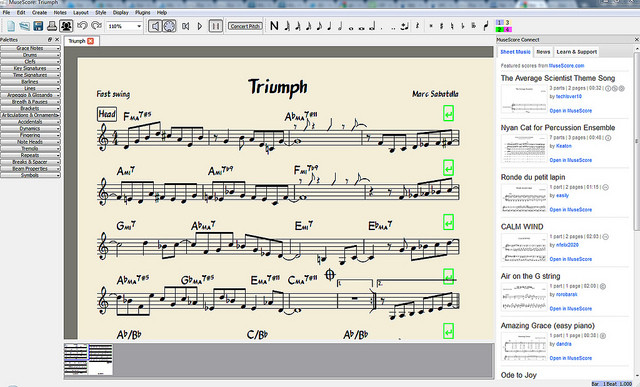Image resolution: width=640 pixels, height=387 pixels.
Task: Select voice 4 magenta swatch
Action: click(507, 29)
